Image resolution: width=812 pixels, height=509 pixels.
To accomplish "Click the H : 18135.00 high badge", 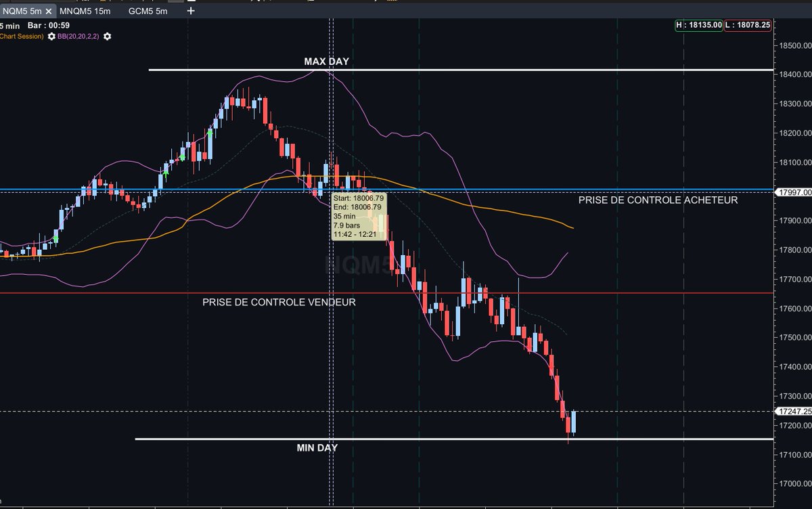I will pos(698,25).
